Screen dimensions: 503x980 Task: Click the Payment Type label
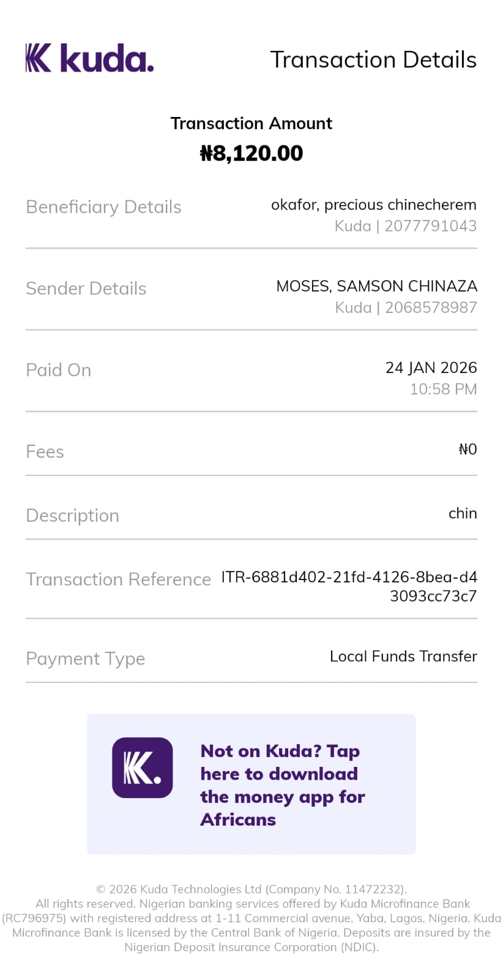point(86,658)
